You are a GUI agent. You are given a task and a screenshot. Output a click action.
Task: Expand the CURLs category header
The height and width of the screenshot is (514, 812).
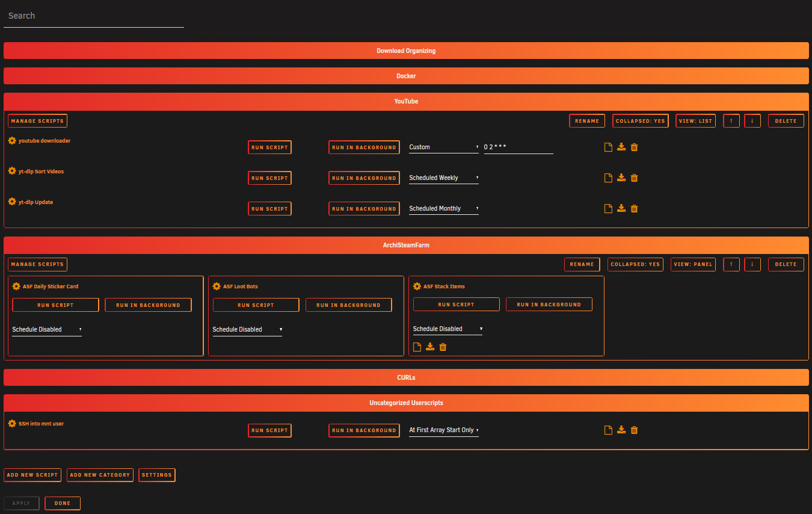coord(406,377)
